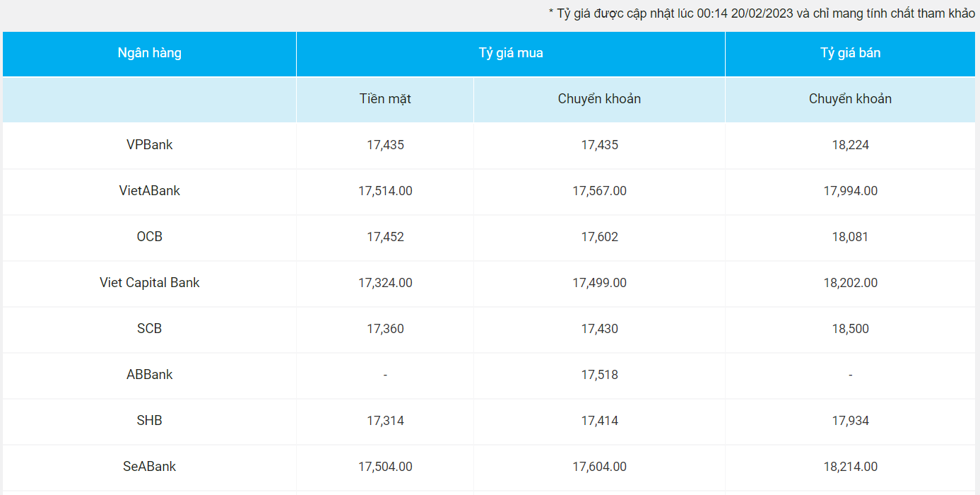Select SCB's selling rate 18,500
This screenshot has height=495, width=980.
[850, 329]
